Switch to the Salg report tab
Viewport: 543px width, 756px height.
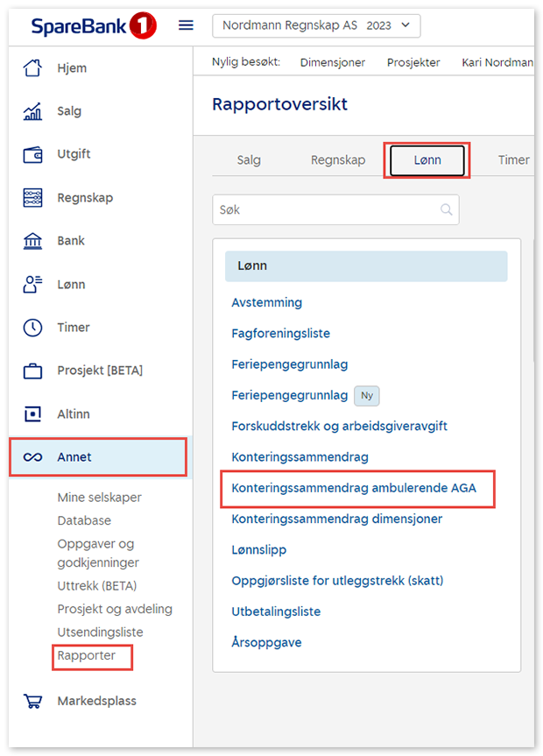[x=249, y=160]
